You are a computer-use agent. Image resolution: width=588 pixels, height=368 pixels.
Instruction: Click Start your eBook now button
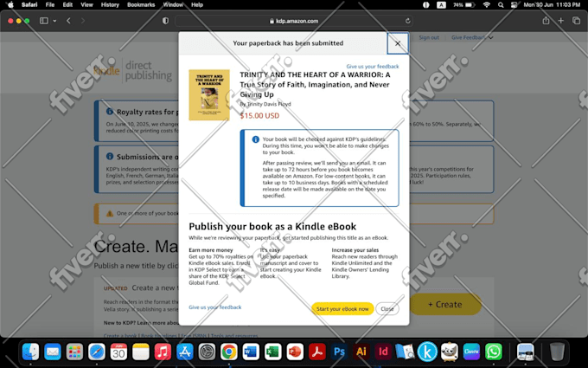click(x=342, y=308)
